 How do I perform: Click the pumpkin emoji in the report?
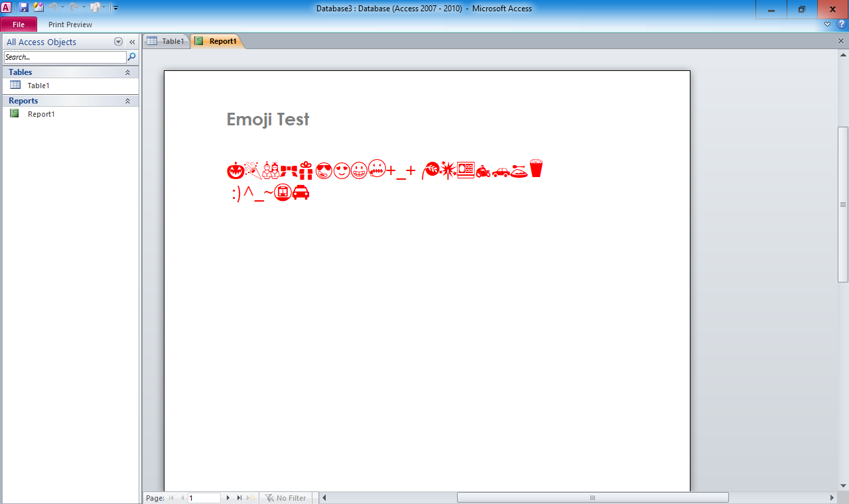pos(235,170)
